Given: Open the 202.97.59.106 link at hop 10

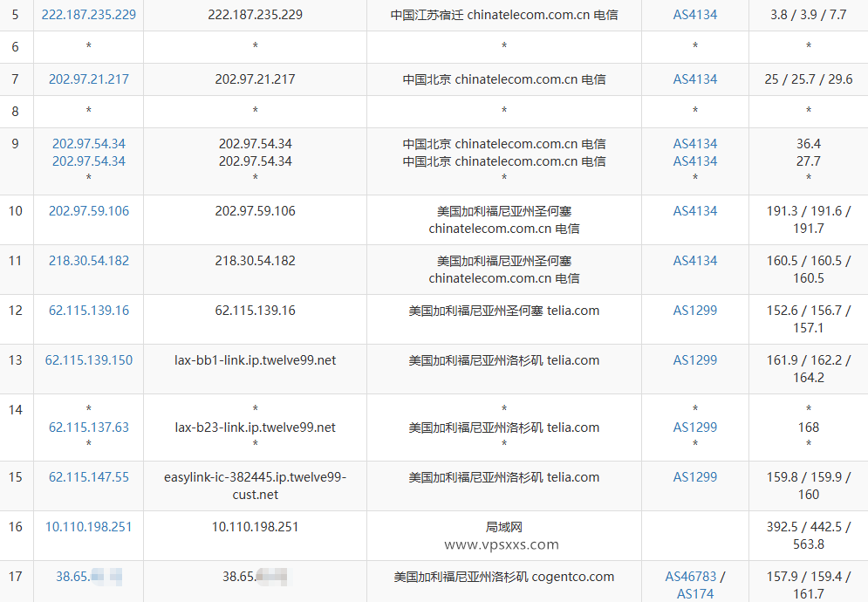Looking at the screenshot, I should (x=87, y=210).
